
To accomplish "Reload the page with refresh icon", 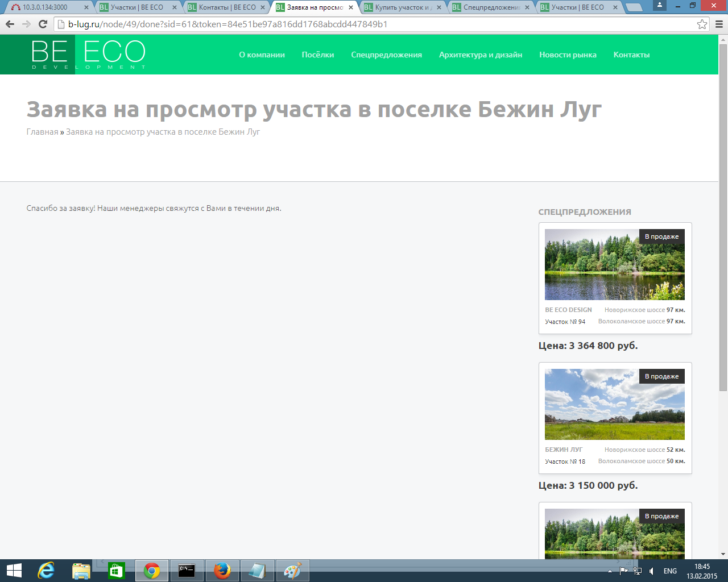I will [43, 24].
